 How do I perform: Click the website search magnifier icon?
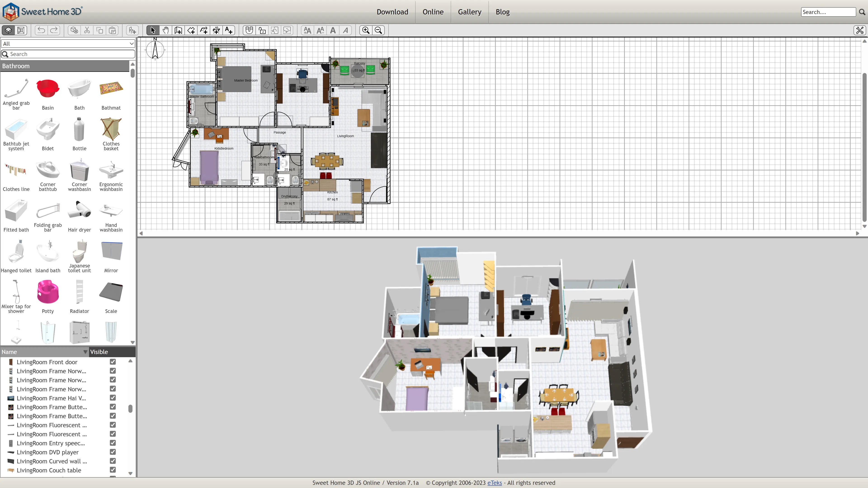click(862, 12)
